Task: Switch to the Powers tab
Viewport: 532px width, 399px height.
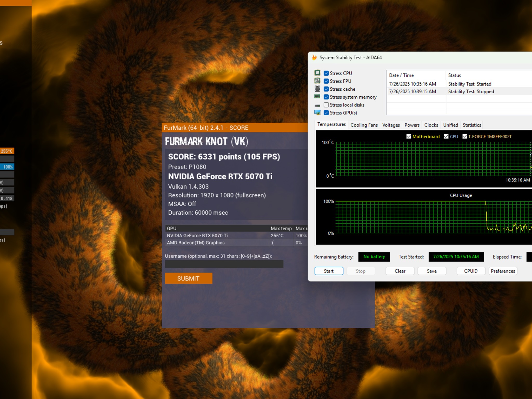Action: click(x=412, y=125)
